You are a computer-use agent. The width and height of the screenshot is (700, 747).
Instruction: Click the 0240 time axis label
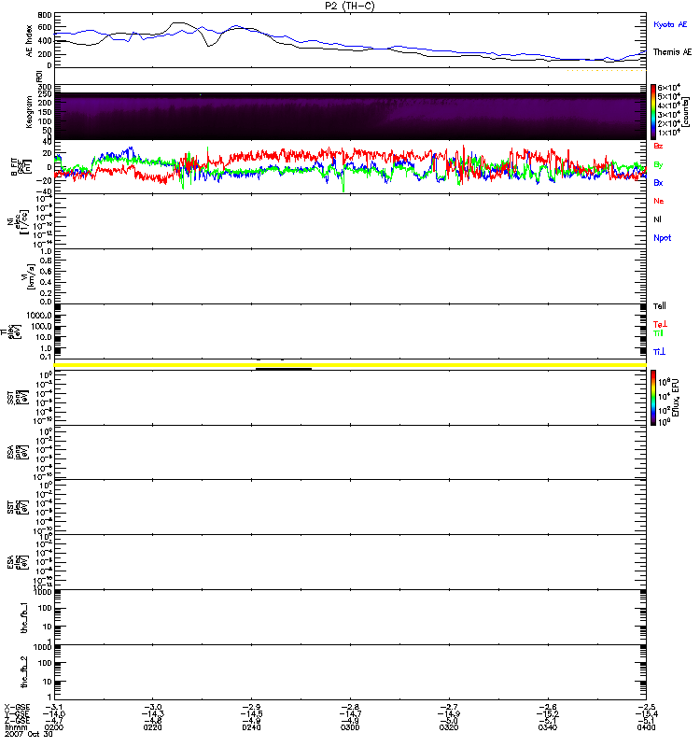(x=251, y=729)
